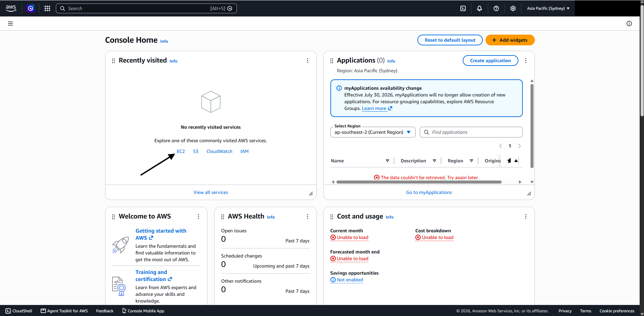Click Go to myApplications

[x=429, y=192]
